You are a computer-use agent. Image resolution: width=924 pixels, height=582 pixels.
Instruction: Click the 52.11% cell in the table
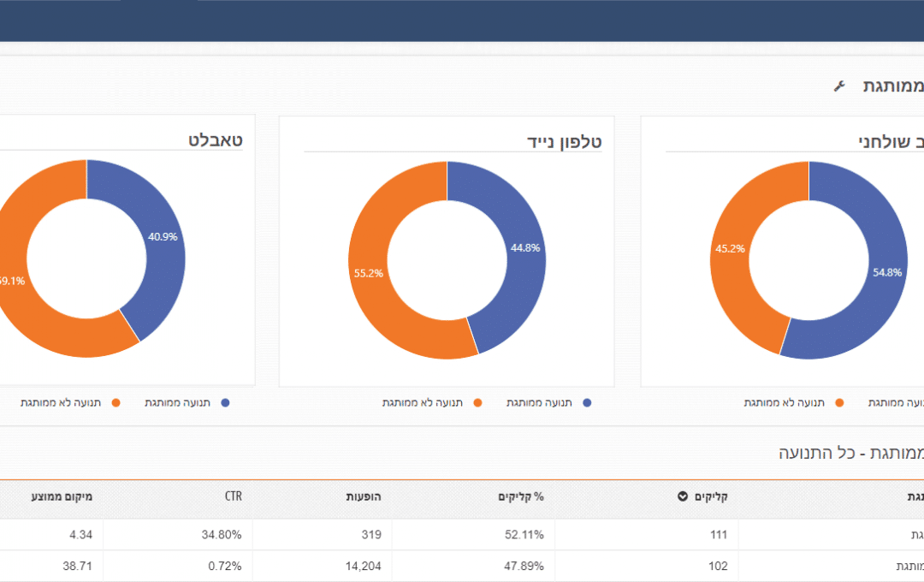coord(524,535)
